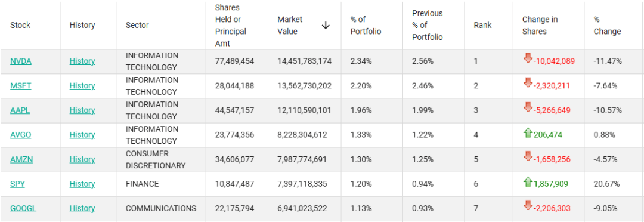644x222 pixels.
Task: View History for AAPL
Action: 82,110
